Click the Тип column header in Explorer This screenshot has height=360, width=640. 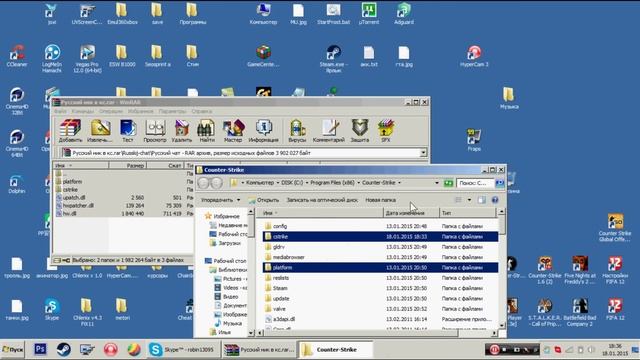(468, 213)
